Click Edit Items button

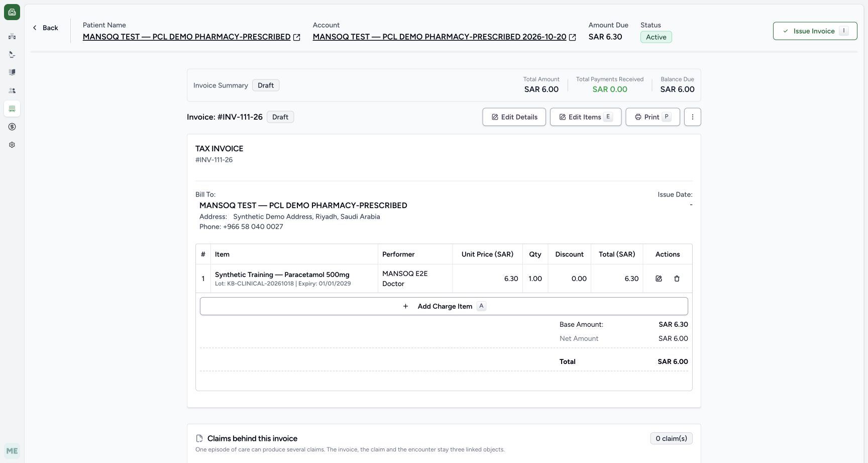[x=586, y=117]
